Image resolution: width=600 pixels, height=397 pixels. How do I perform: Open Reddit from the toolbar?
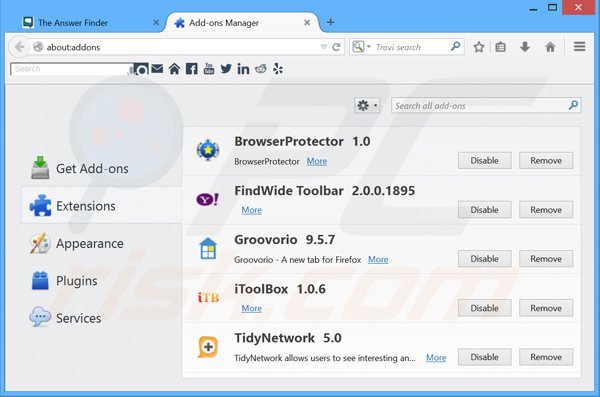point(261,69)
